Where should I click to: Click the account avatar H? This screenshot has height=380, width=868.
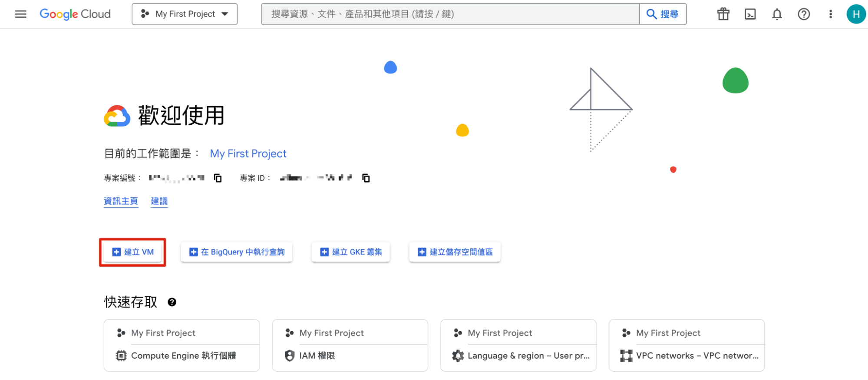tap(856, 14)
